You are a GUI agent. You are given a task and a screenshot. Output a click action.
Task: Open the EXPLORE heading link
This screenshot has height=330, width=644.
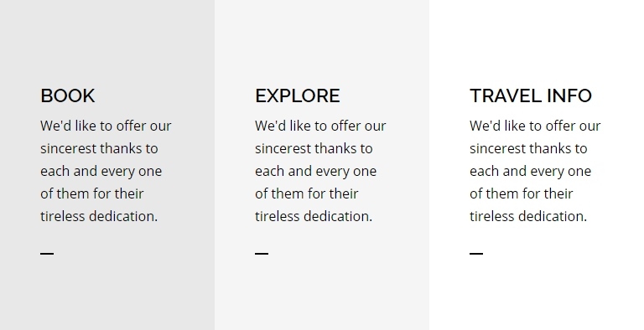(x=298, y=95)
